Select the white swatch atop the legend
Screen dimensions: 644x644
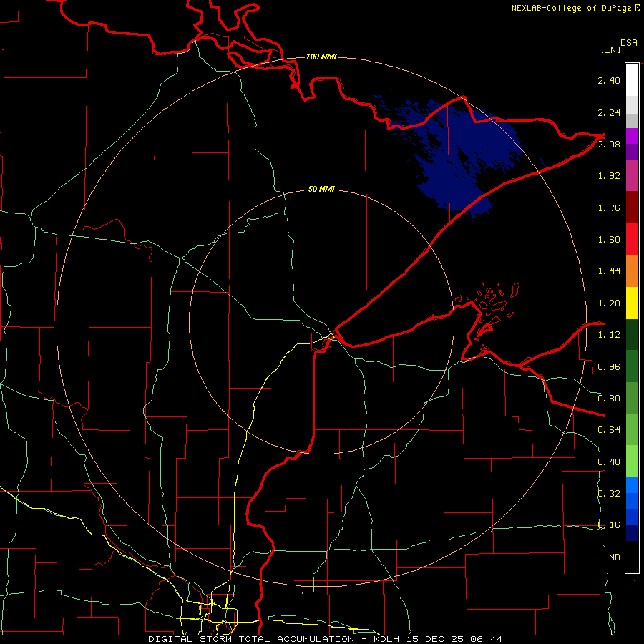click(632, 79)
